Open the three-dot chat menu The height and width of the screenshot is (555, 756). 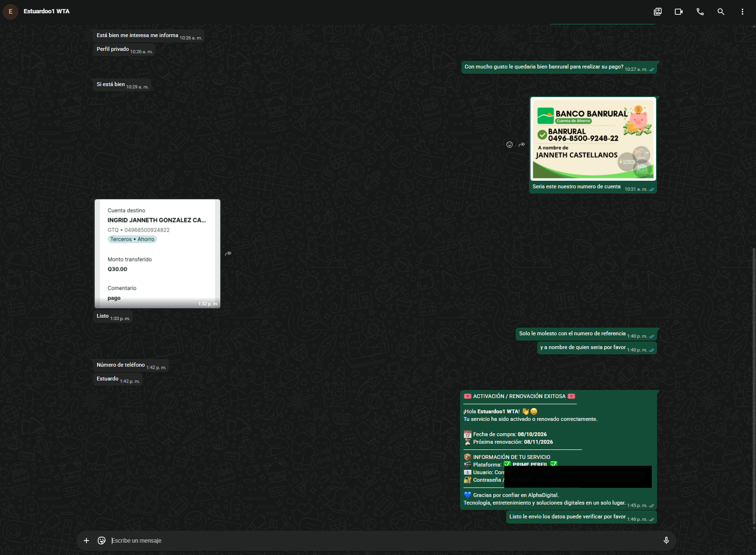tap(742, 11)
